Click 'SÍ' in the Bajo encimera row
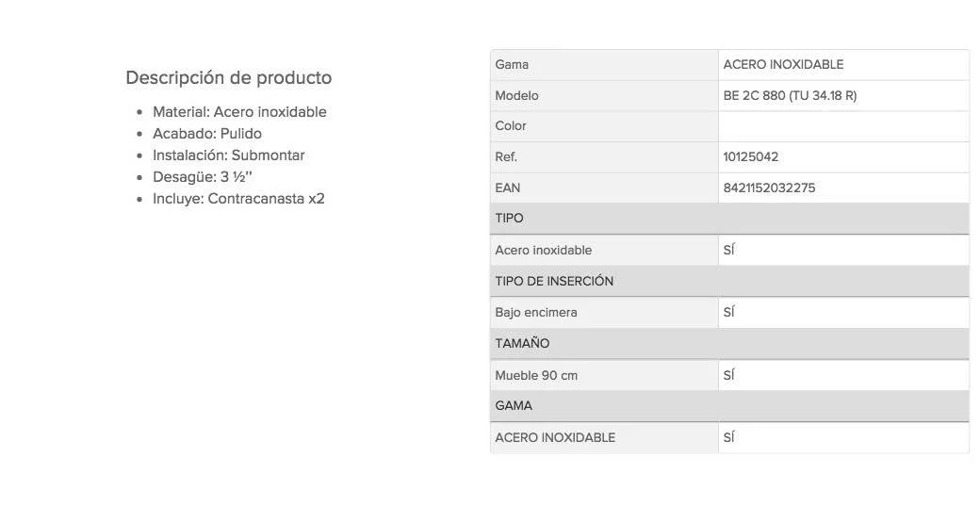 pyautogui.click(x=728, y=313)
